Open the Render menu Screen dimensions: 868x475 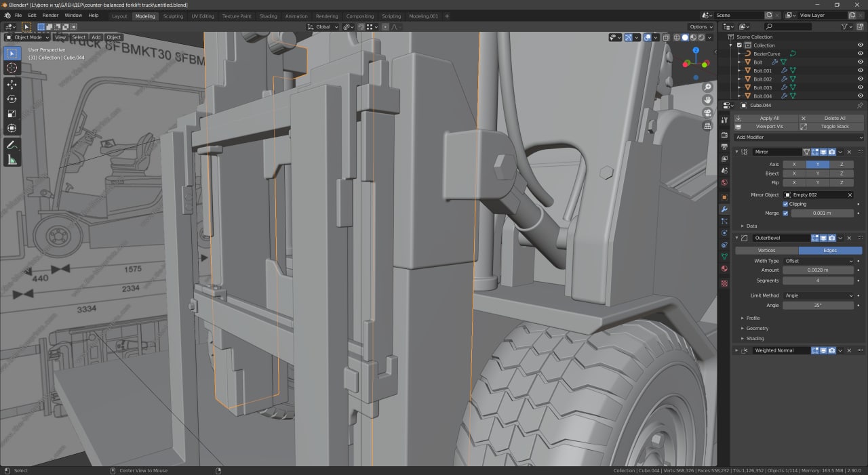[x=50, y=15]
